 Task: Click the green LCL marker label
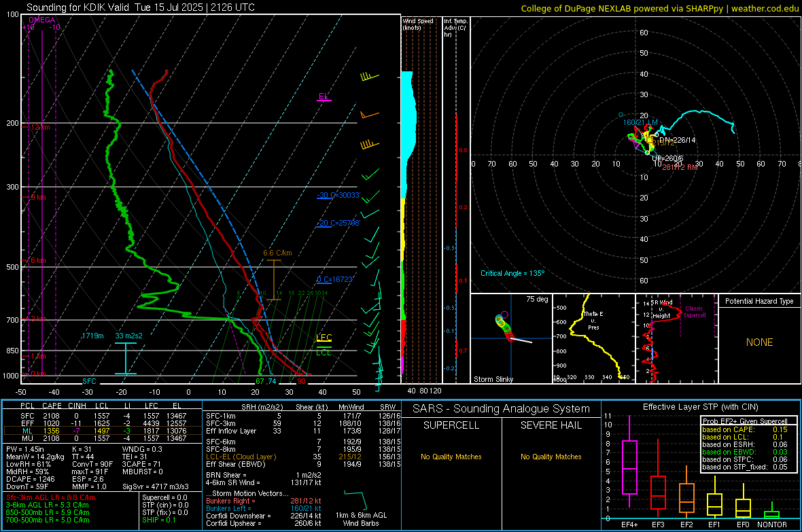tap(324, 352)
